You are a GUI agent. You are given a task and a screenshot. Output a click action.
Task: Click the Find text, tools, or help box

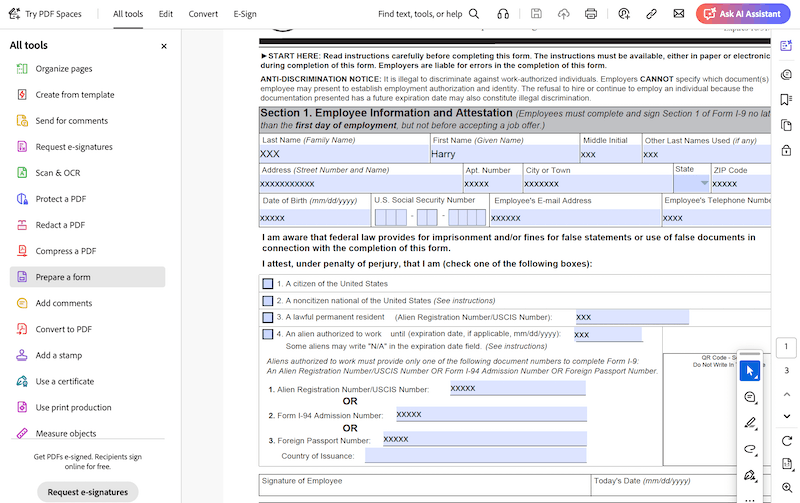point(420,14)
